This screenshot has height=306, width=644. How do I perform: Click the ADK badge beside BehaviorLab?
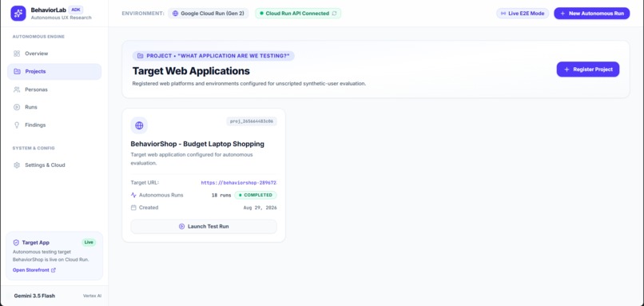click(76, 10)
